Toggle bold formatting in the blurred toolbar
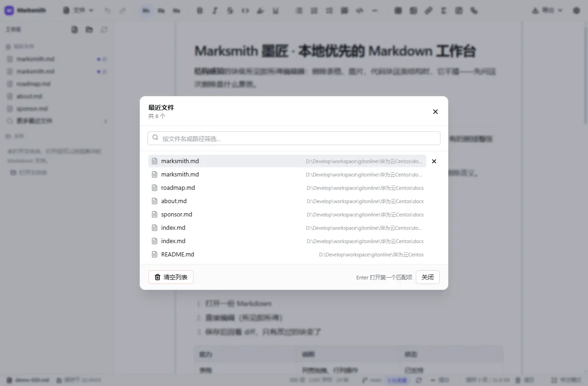This screenshot has height=386, width=588. click(x=200, y=11)
